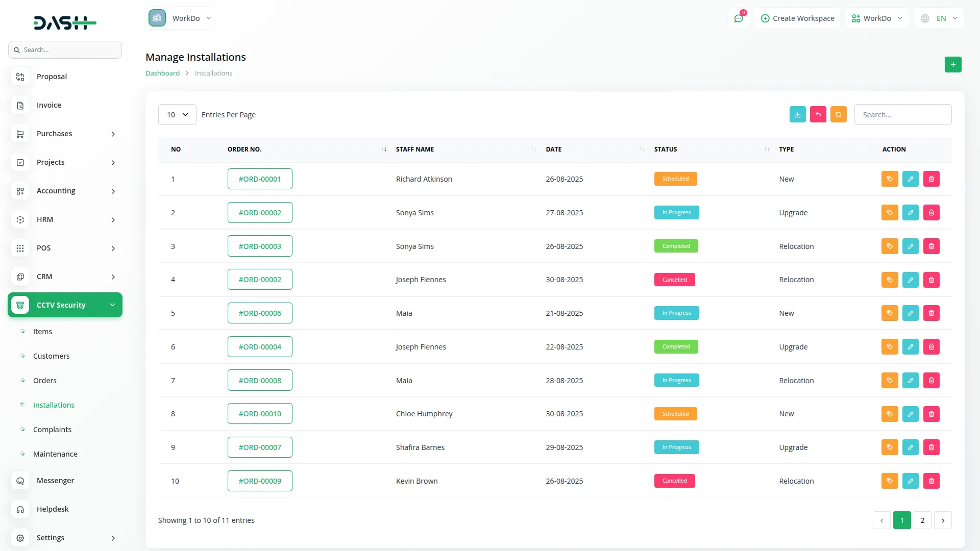
Task: Click the blue download export icon
Action: [x=797, y=114]
